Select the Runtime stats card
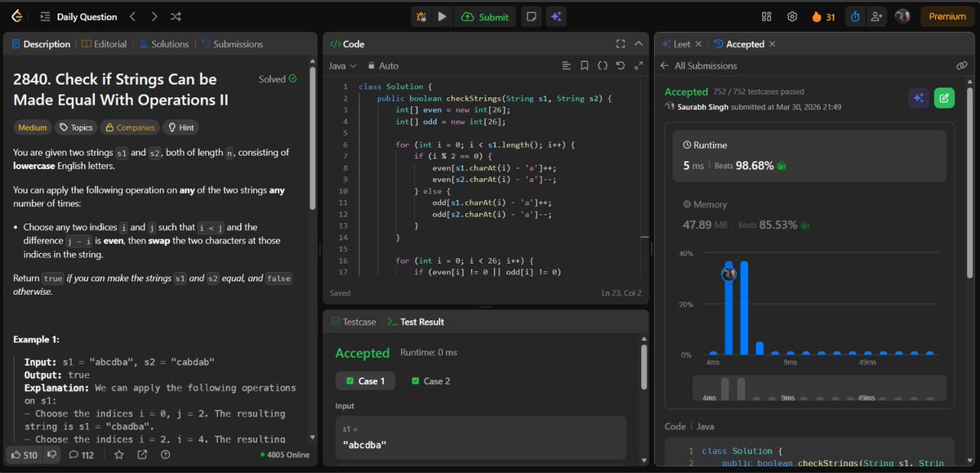This screenshot has width=980, height=473. tap(809, 154)
